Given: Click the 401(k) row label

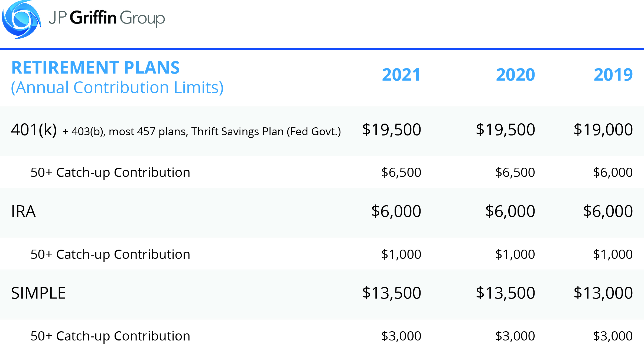Looking at the screenshot, I should tap(34, 130).
